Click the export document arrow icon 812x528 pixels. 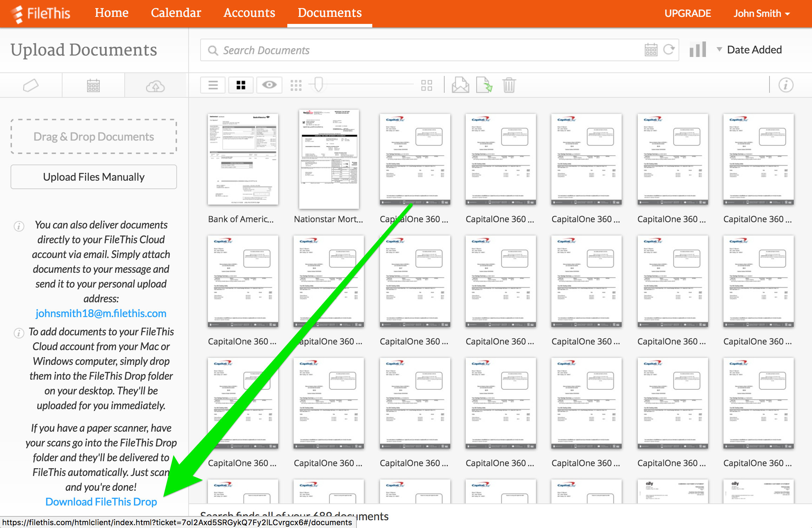pyautogui.click(x=484, y=85)
